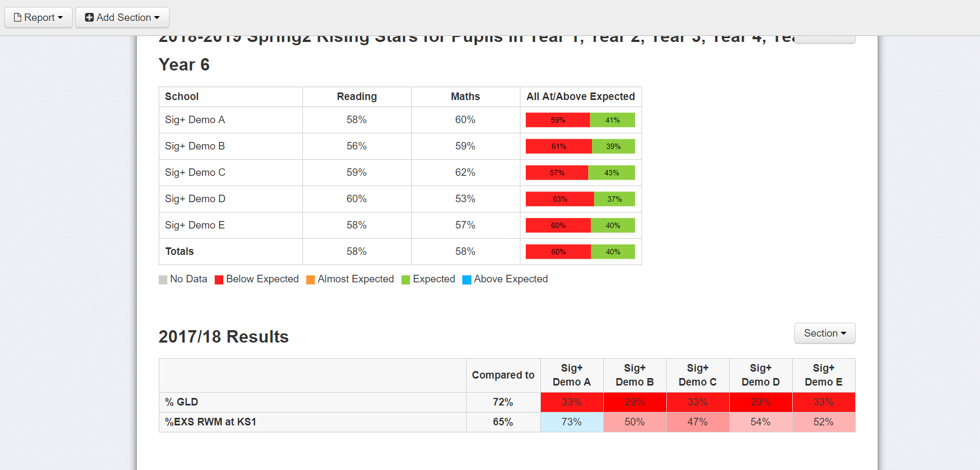Viewport: 980px width, 470px height.
Task: Select the red Below Expected legend swatch
Action: pyautogui.click(x=218, y=279)
